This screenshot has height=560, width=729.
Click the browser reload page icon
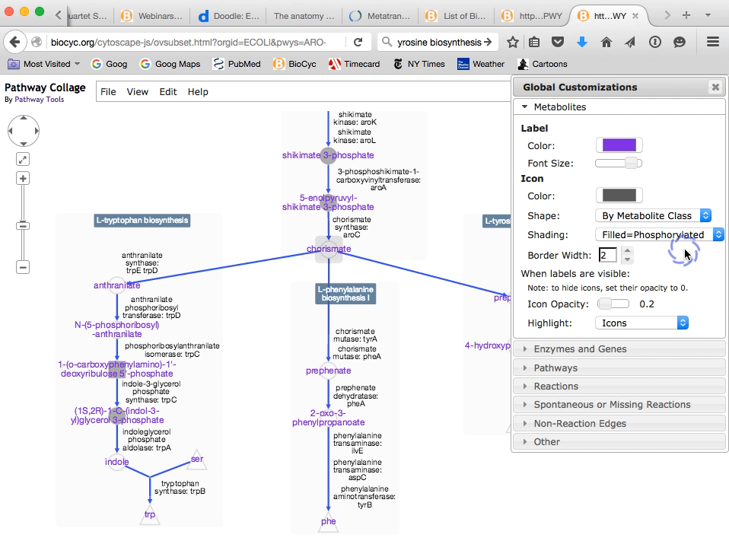(358, 42)
